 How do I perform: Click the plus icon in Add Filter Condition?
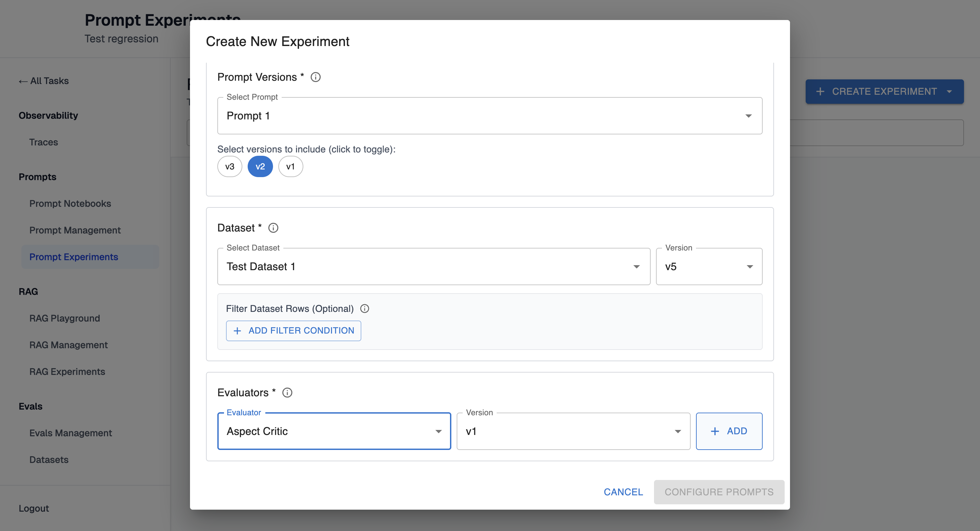pyautogui.click(x=237, y=331)
